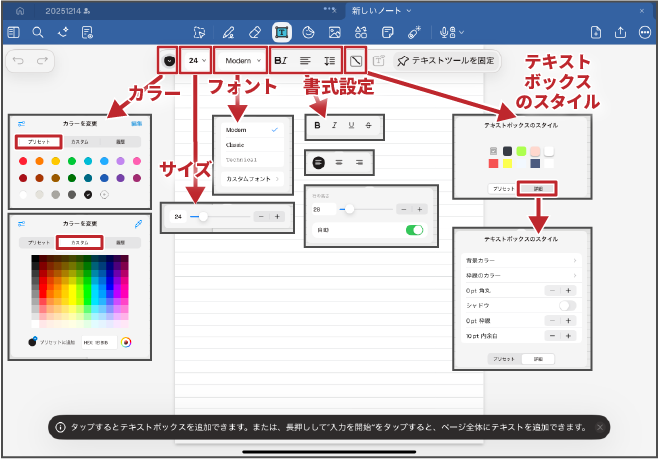Select left alignment in alignment popup
Image resolution: width=659 pixels, height=459 pixels.
tap(319, 162)
